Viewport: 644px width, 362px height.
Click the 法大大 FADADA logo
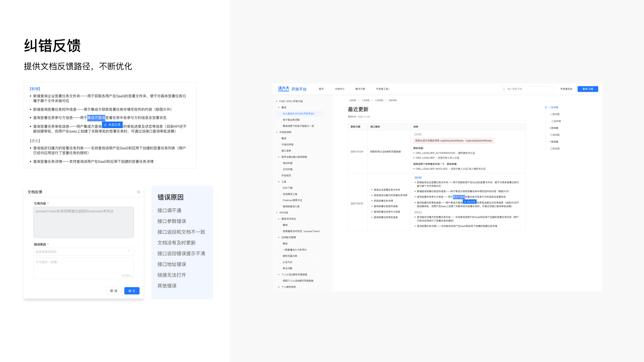[x=283, y=89]
